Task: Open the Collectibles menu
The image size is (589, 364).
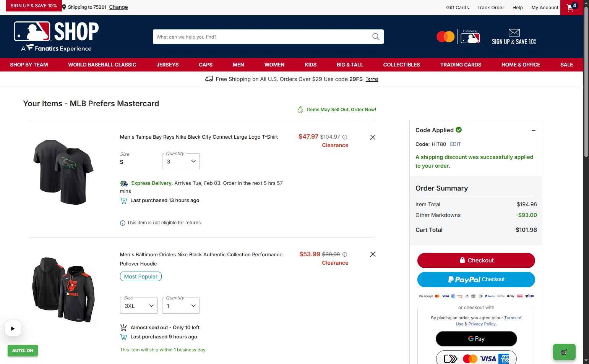Action: tap(402, 65)
